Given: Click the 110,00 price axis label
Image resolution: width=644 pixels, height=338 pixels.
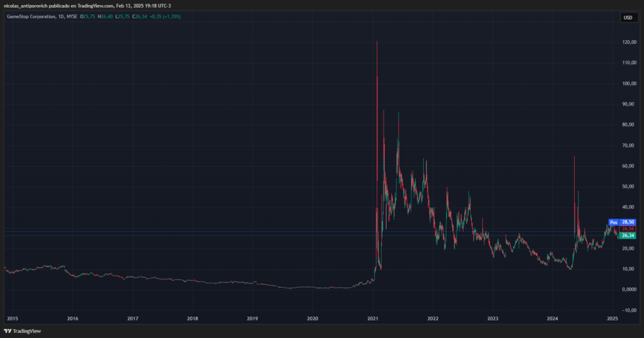Looking at the screenshot, I should pyautogui.click(x=629, y=62).
